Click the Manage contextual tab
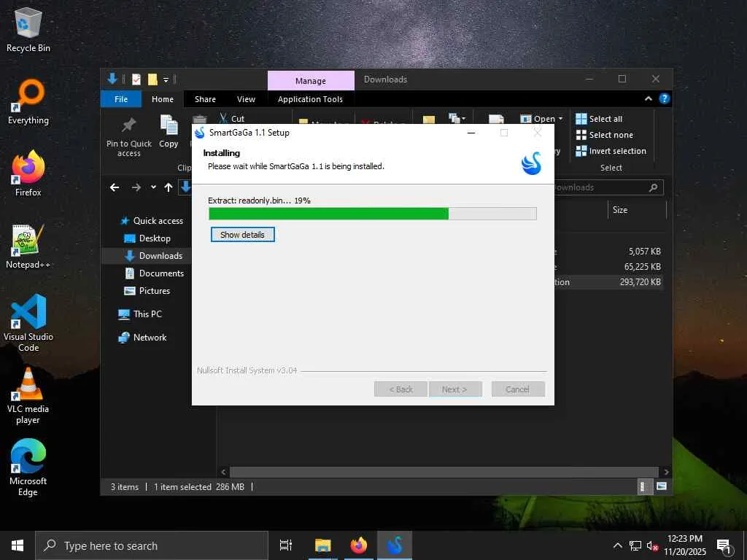 (x=311, y=80)
